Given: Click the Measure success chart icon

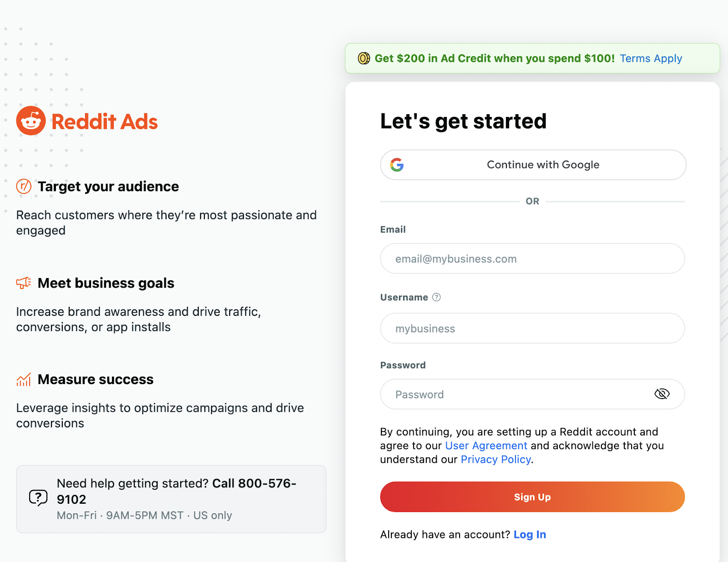Looking at the screenshot, I should click(24, 379).
